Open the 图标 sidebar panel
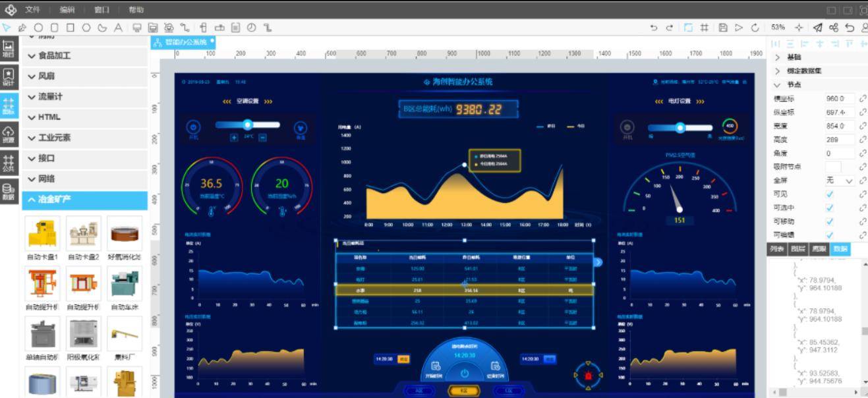Viewport: 868px width, 398px height. point(9,106)
